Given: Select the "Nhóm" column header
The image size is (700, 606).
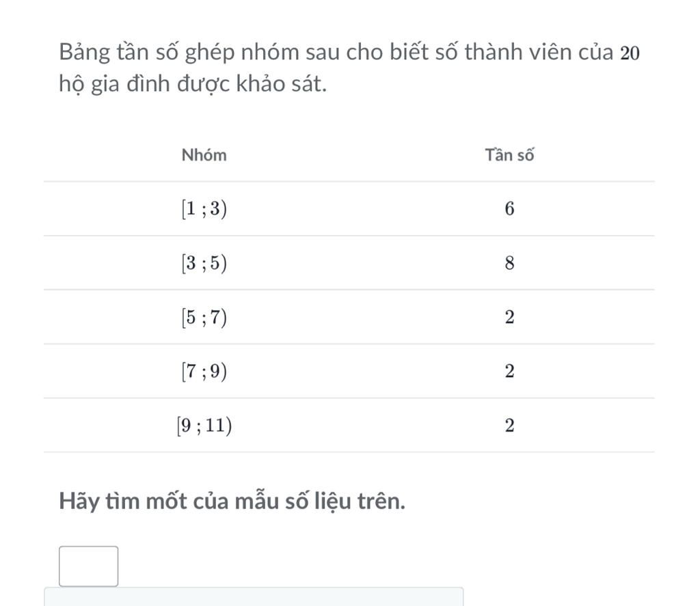Looking at the screenshot, I should pyautogui.click(x=204, y=156).
